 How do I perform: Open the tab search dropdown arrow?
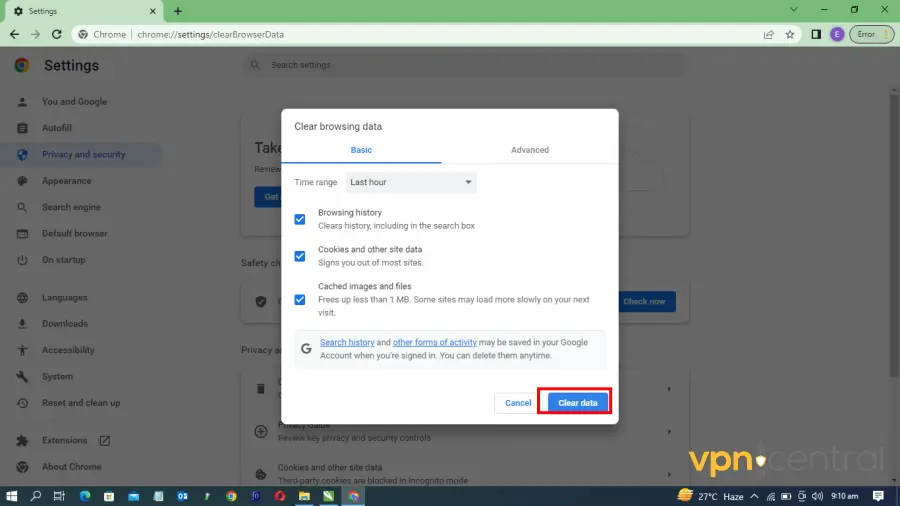click(794, 10)
